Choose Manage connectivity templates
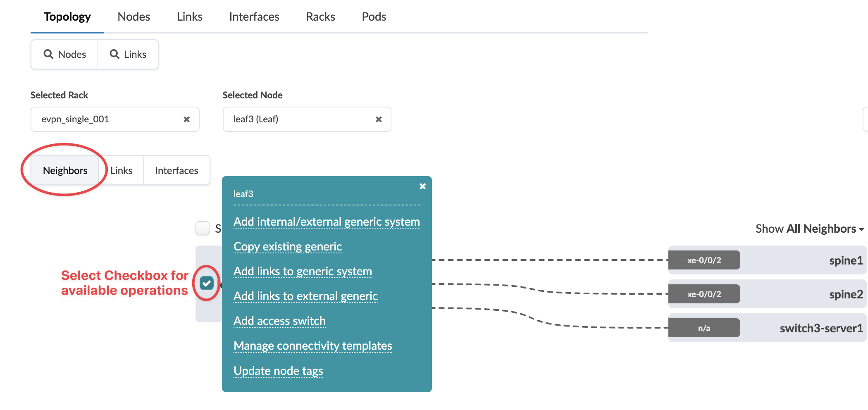868x410 pixels. 312,346
